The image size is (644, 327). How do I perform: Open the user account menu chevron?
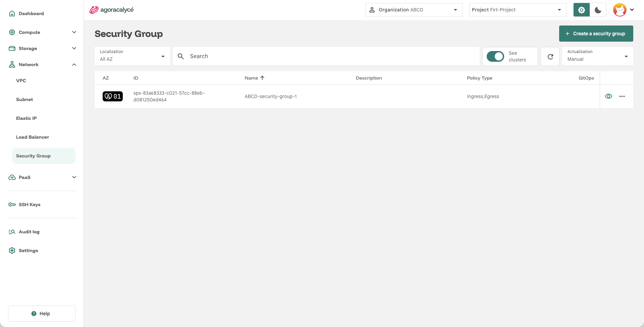pyautogui.click(x=632, y=10)
